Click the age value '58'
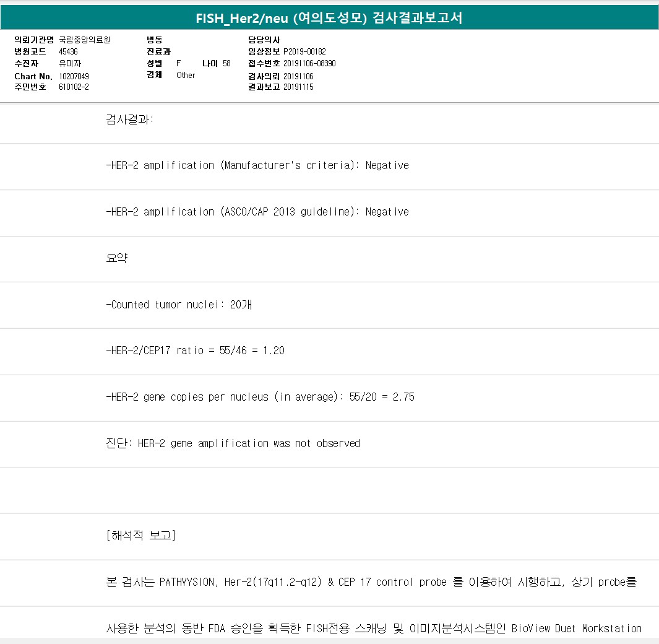The image size is (659, 644). pyautogui.click(x=226, y=63)
